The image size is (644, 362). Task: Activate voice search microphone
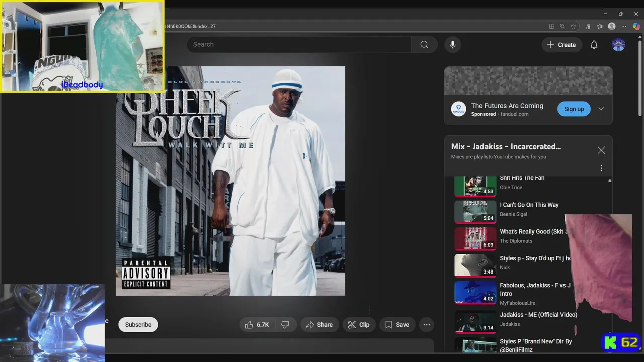tap(452, 45)
